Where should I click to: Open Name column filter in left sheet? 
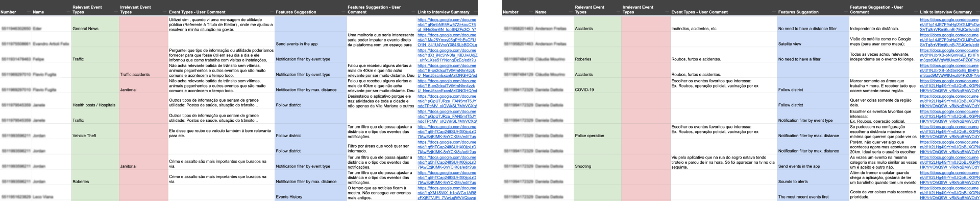68,12
